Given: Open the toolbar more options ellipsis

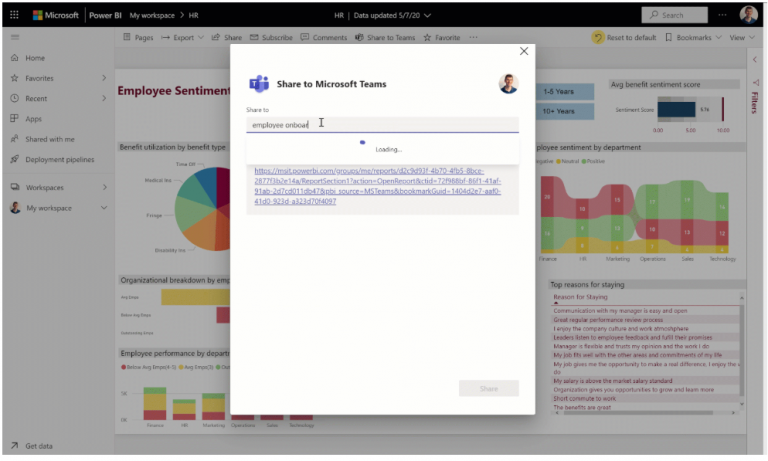Looking at the screenshot, I should click(473, 37).
